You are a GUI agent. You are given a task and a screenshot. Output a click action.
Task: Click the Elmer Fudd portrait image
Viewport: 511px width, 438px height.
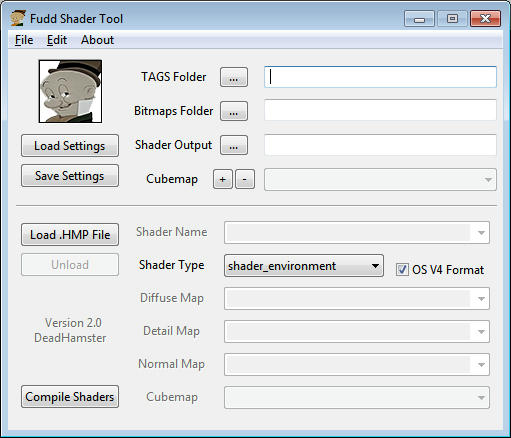tap(70, 91)
